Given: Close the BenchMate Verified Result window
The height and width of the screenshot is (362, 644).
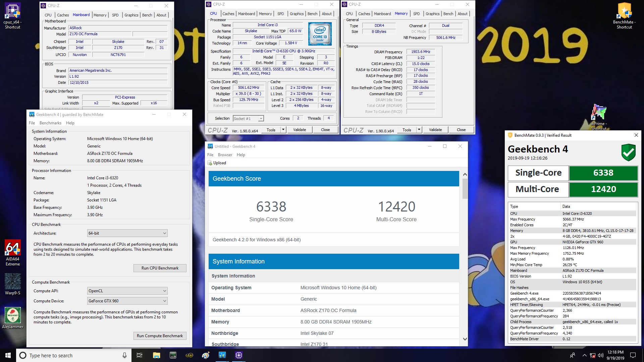Looking at the screenshot, I should point(636,135).
